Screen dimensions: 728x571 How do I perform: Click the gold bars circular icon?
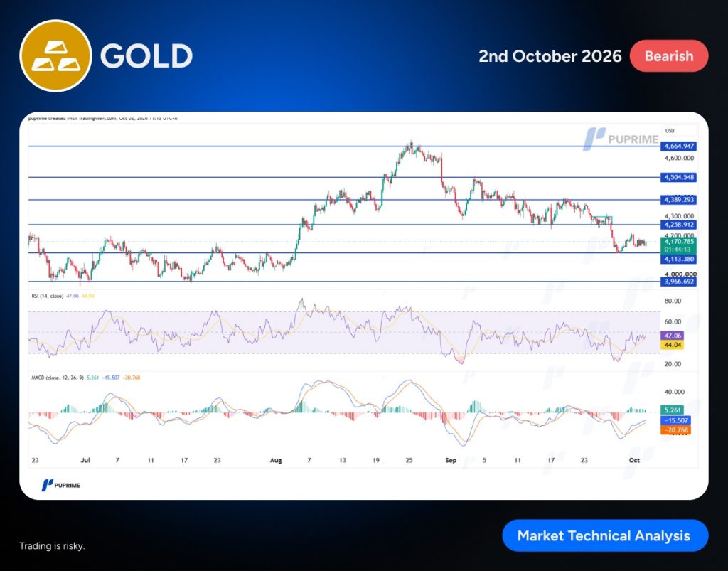(55, 55)
